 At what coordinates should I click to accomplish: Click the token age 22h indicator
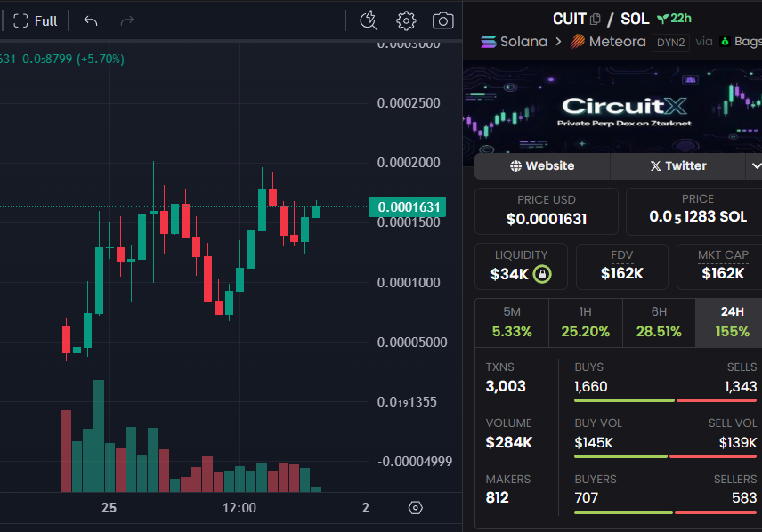[674, 19]
